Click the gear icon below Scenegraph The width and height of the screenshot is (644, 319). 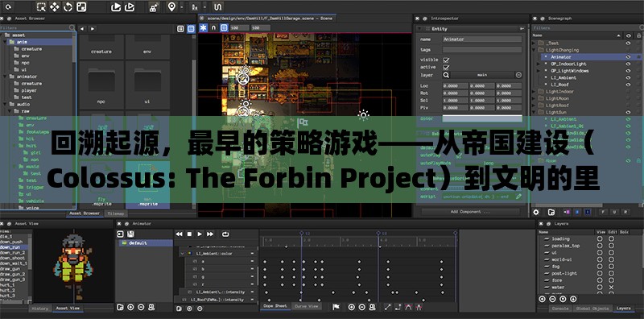tap(536, 212)
